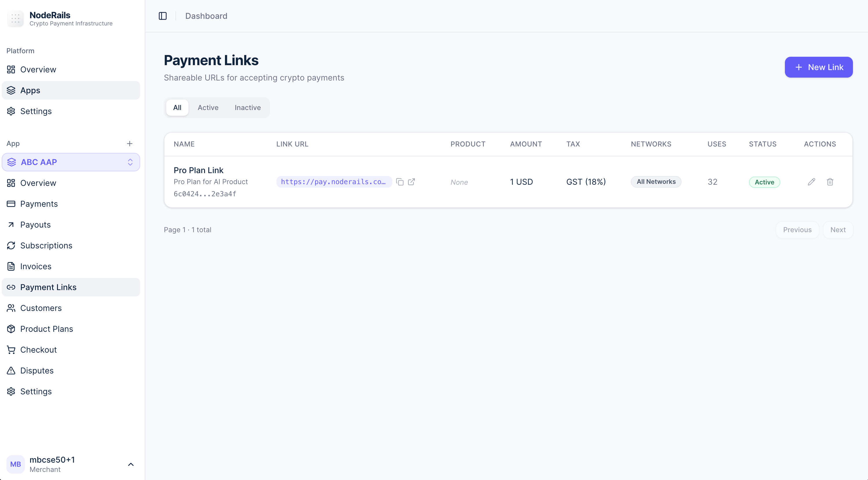This screenshot has height=480, width=868.
Task: Click the Checkout cart icon
Action: pyautogui.click(x=11, y=350)
